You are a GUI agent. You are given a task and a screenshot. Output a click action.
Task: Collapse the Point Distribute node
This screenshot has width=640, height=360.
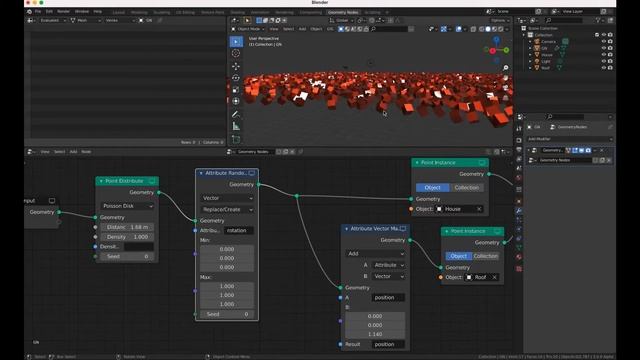click(101, 181)
